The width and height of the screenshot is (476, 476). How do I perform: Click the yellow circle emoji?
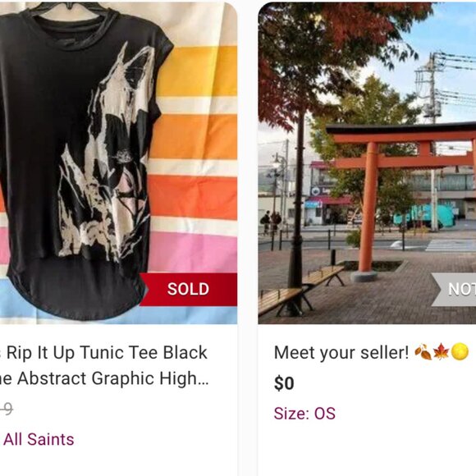[x=460, y=352]
